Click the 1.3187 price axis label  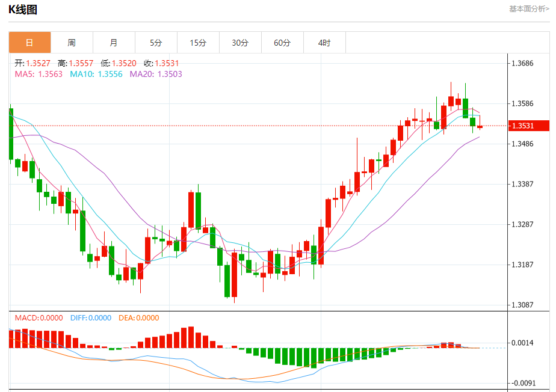pyautogui.click(x=522, y=265)
